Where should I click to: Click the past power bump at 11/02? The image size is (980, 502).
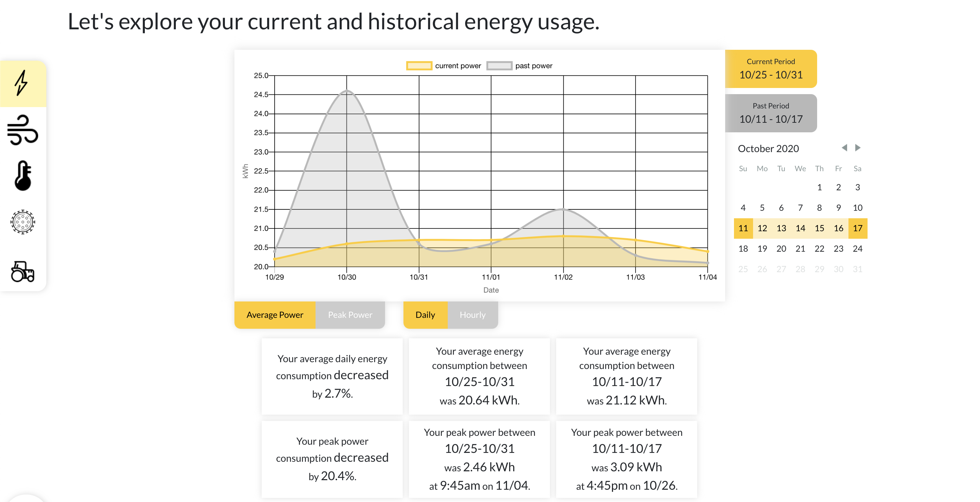click(563, 209)
